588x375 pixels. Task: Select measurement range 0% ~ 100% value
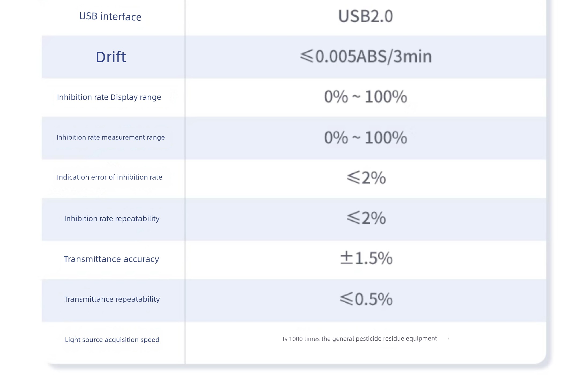click(x=365, y=137)
